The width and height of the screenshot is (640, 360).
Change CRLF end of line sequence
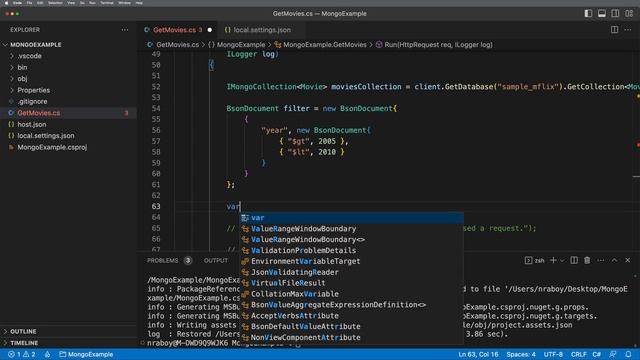tap(578, 354)
